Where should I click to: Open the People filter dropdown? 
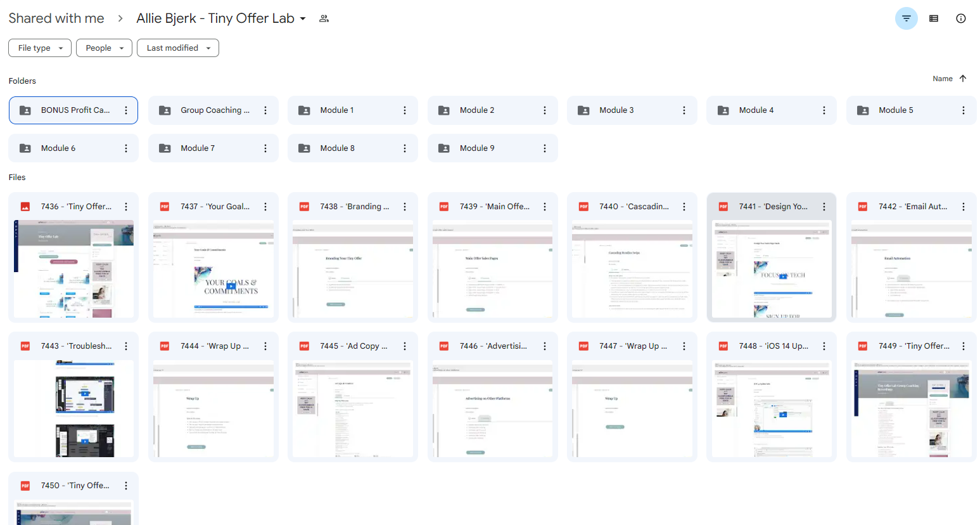(104, 48)
